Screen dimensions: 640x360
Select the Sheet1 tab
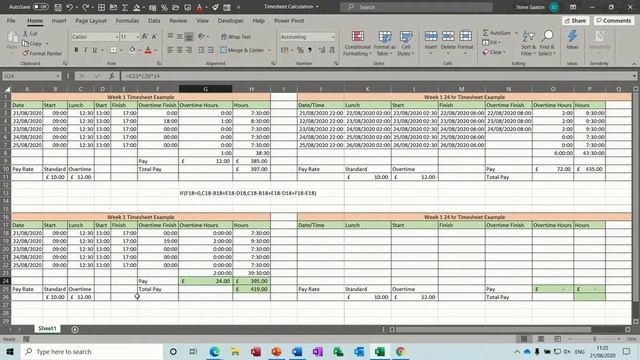[x=47, y=329]
